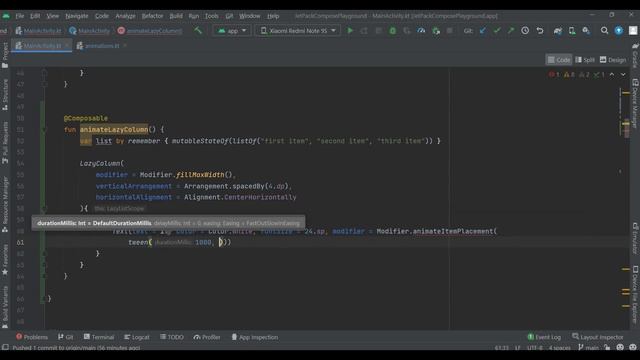640x360 pixels.
Task: Switch editor to Split view
Action: point(585,60)
